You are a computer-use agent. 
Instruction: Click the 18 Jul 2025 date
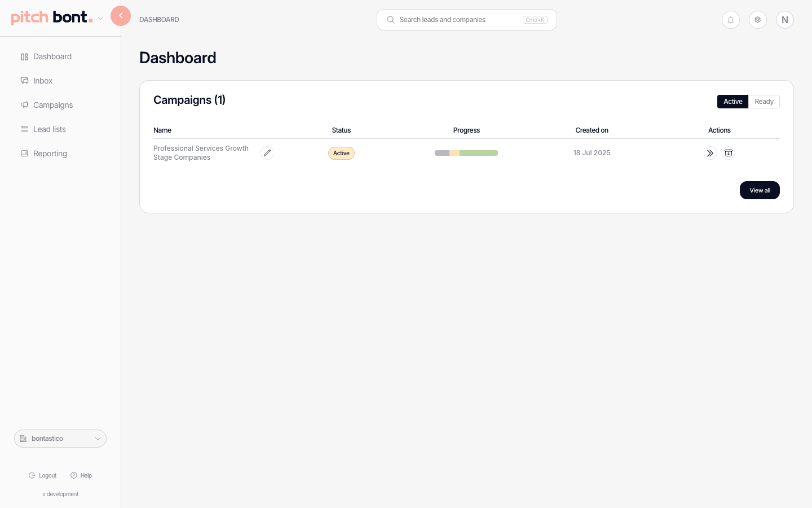click(592, 153)
